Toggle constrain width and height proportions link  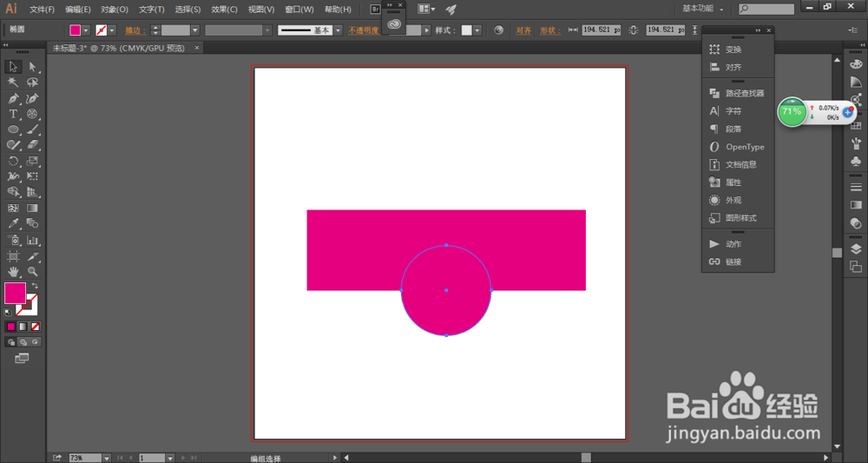[634, 30]
